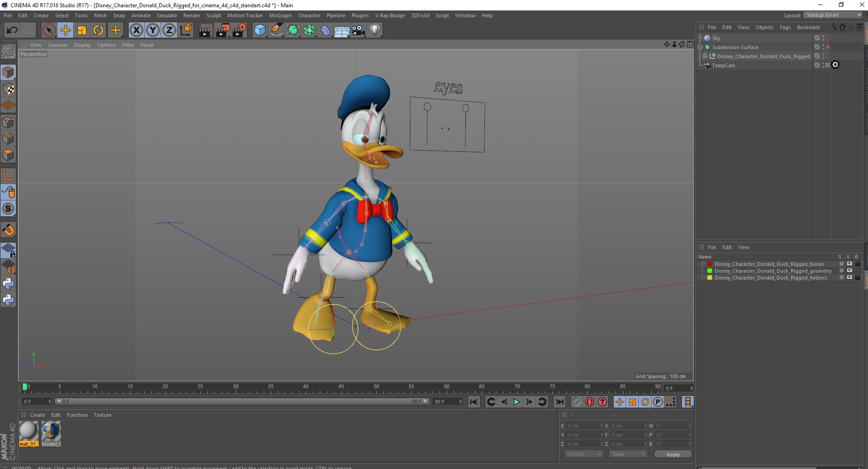Open the Array modeling objects icon
The image size is (868, 469).
309,30
